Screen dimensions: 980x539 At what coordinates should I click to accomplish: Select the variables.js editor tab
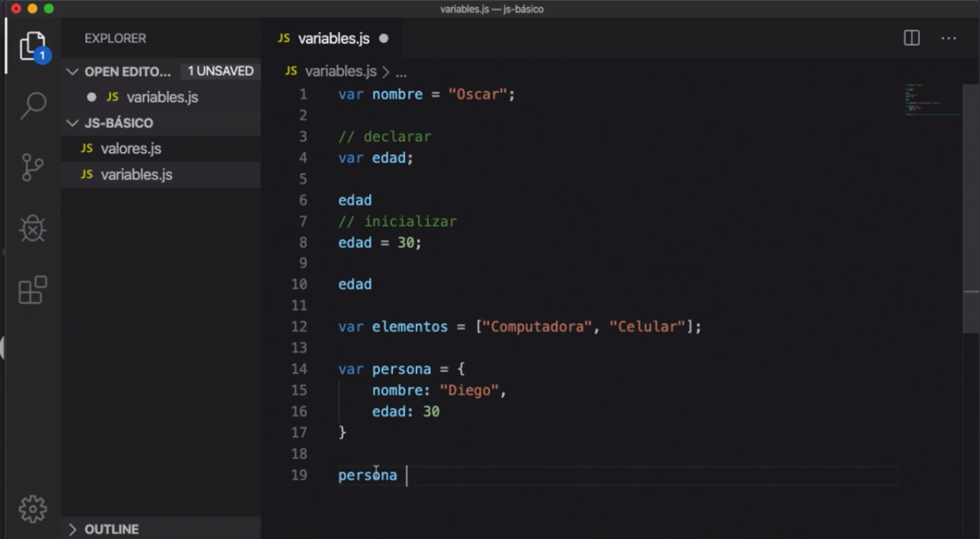point(333,38)
